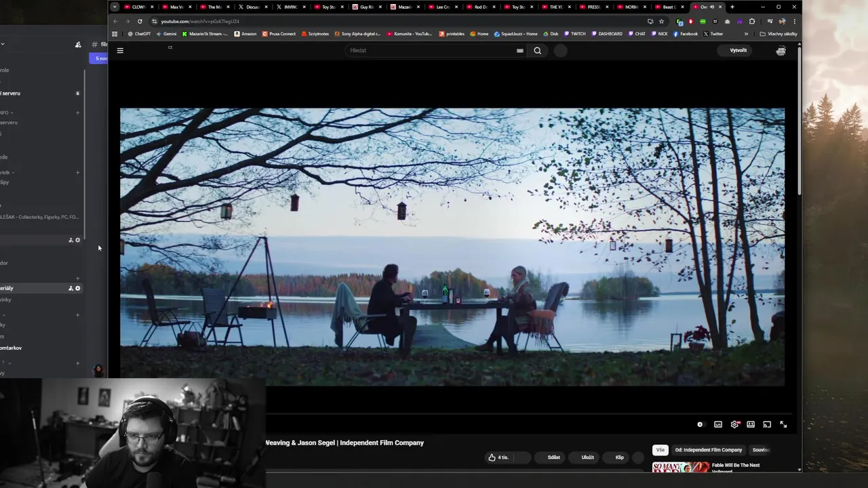This screenshot has width=868, height=488.
Task: Go back with browser back arrow
Action: coord(115,21)
